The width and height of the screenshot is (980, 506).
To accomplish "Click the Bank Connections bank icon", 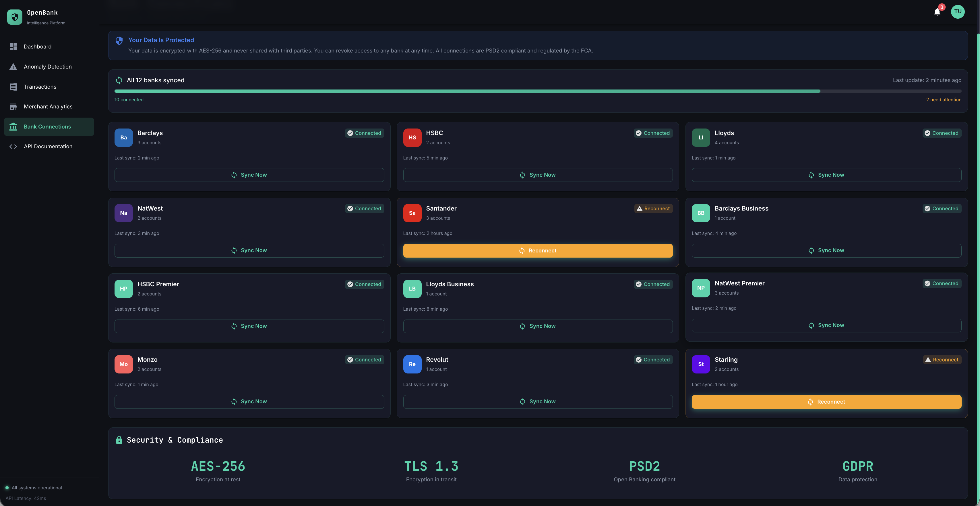I will point(13,126).
